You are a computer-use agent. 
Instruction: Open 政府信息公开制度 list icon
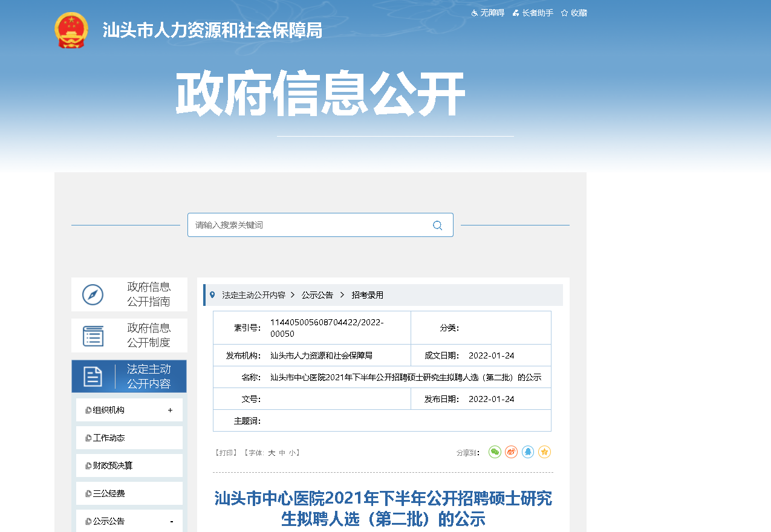(93, 336)
